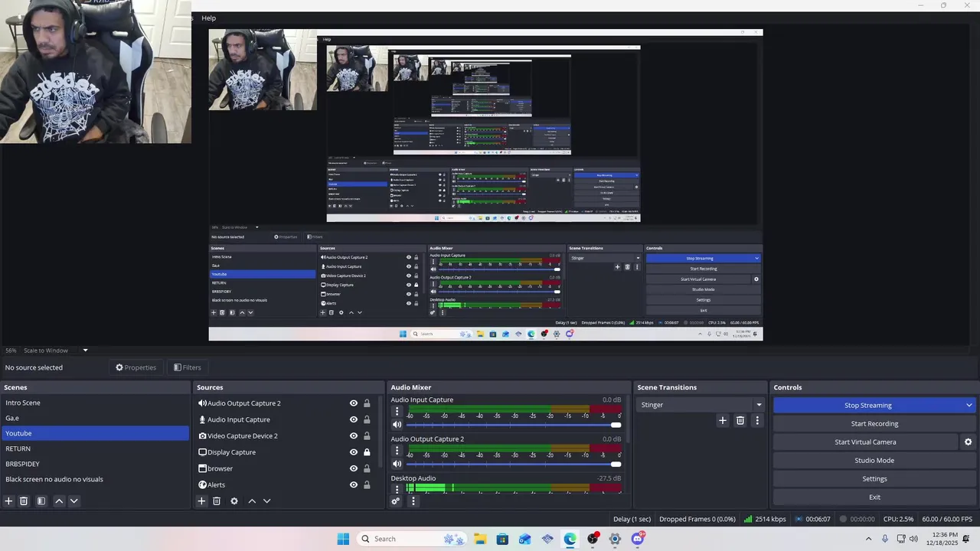Viewport: 980px width, 551px height.
Task: Unlock the Display Capture source
Action: (x=367, y=452)
